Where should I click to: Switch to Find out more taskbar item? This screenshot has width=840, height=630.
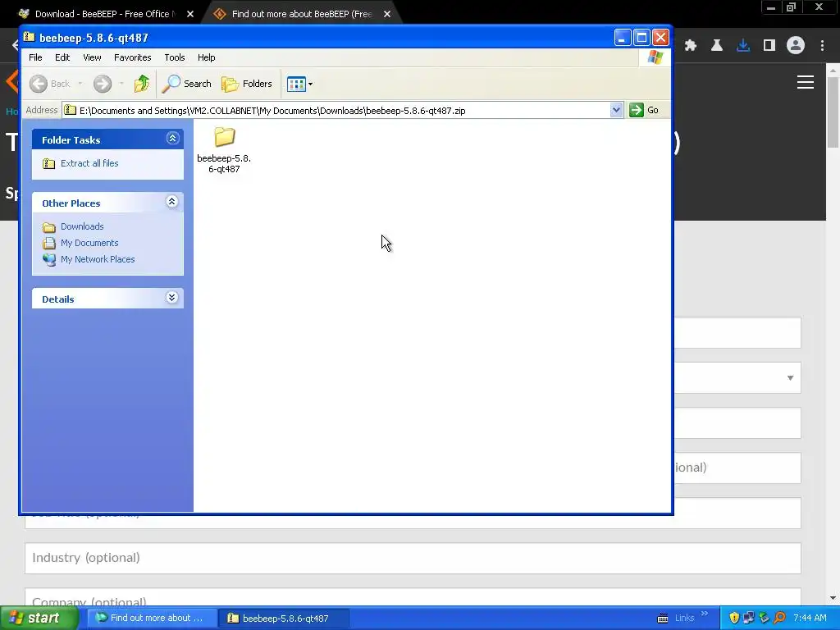(x=152, y=619)
